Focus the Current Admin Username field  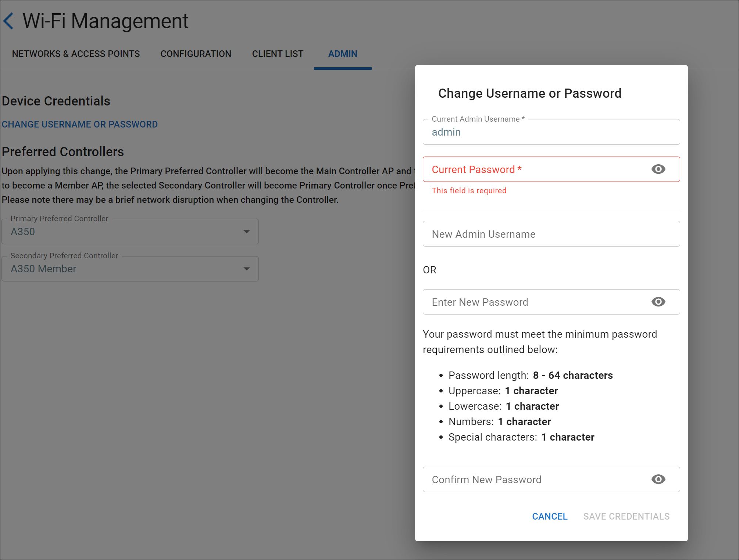tap(551, 132)
